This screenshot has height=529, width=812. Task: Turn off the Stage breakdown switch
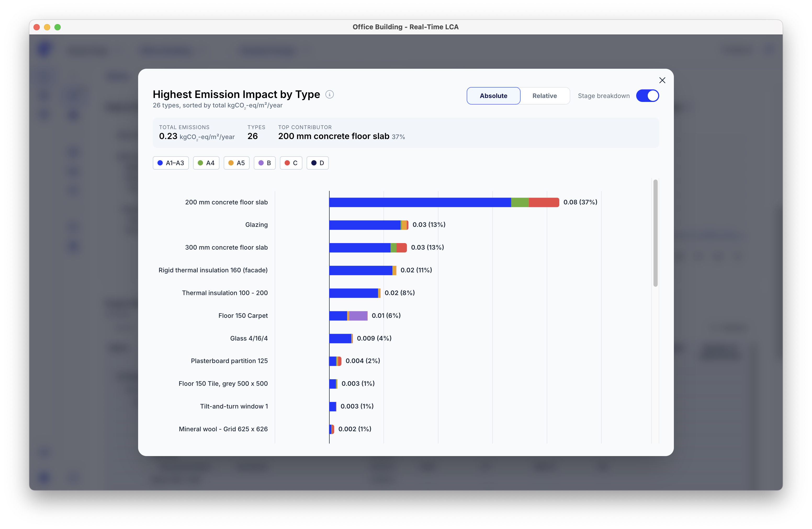coord(647,96)
